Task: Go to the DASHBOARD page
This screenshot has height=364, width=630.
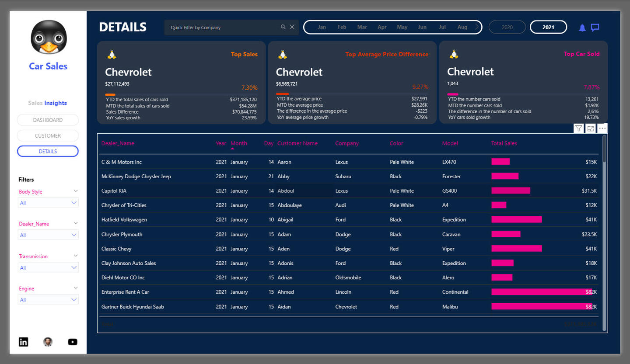Action: [48, 120]
